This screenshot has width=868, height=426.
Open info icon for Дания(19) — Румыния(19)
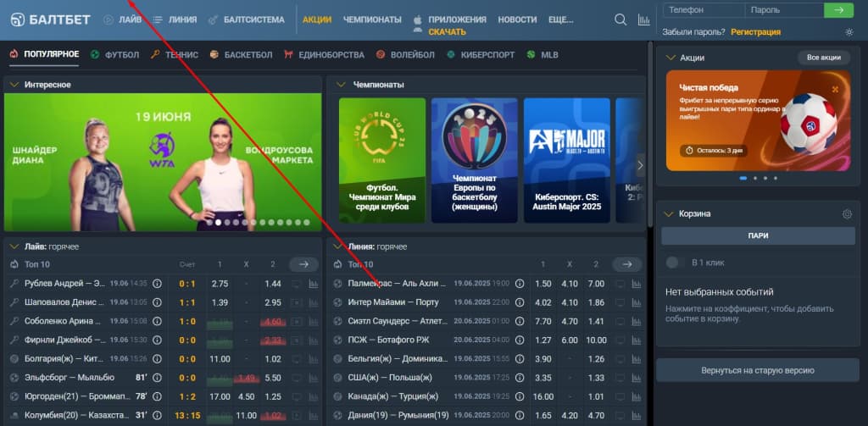tap(520, 415)
